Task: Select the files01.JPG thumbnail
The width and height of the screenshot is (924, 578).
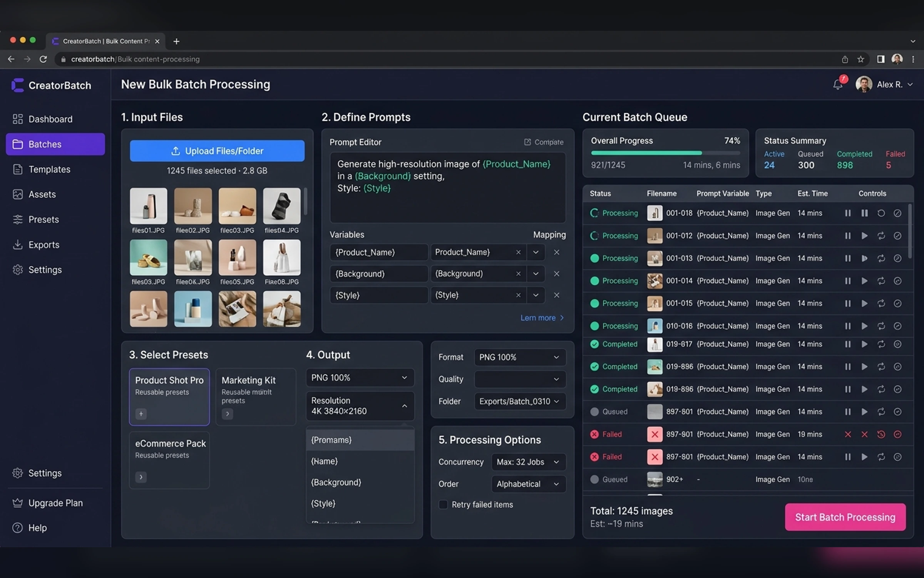Action: click(148, 206)
